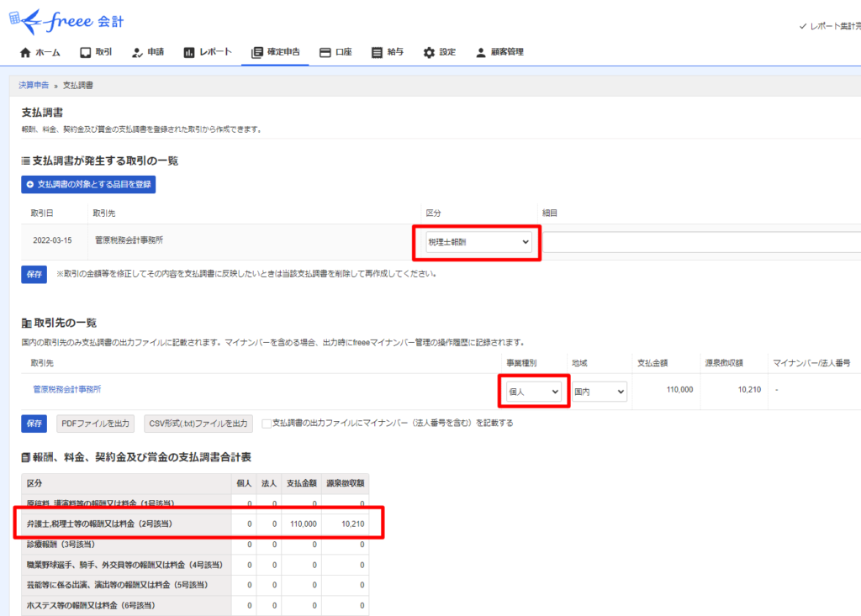Open the 個人 事業種別 dropdown
This screenshot has height=616, width=861.
(x=532, y=392)
